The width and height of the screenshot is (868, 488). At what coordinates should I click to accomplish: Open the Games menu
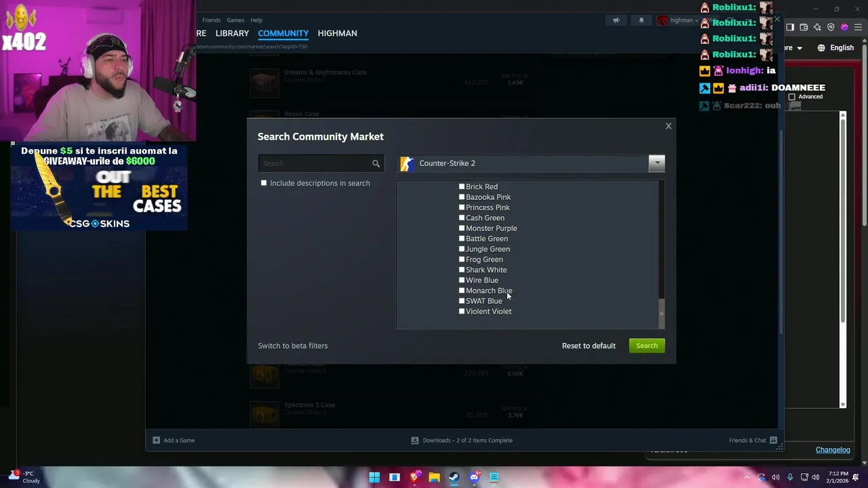(235, 20)
